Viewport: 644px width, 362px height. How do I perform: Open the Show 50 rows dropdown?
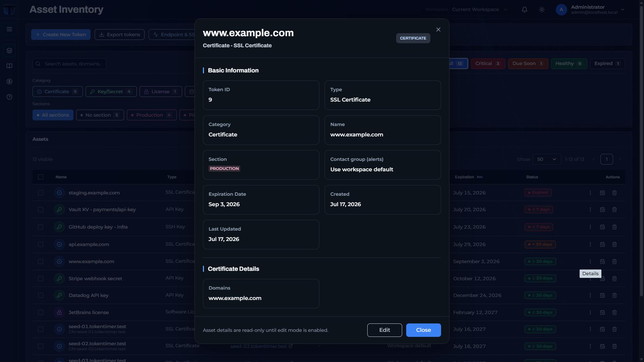[547, 159]
